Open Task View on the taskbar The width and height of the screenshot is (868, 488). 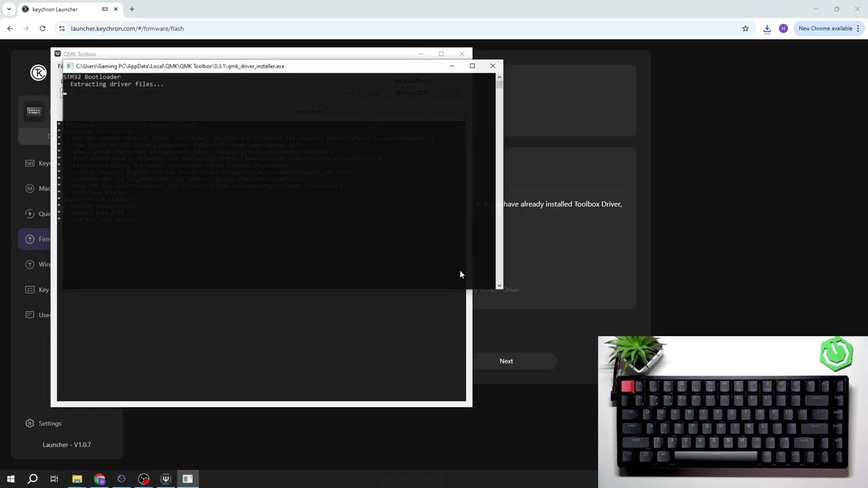click(54, 479)
